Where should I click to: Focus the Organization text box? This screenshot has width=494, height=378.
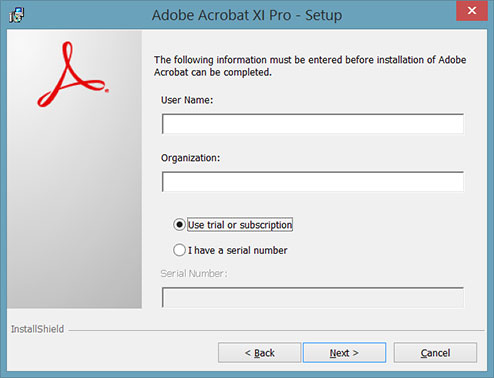(x=313, y=182)
